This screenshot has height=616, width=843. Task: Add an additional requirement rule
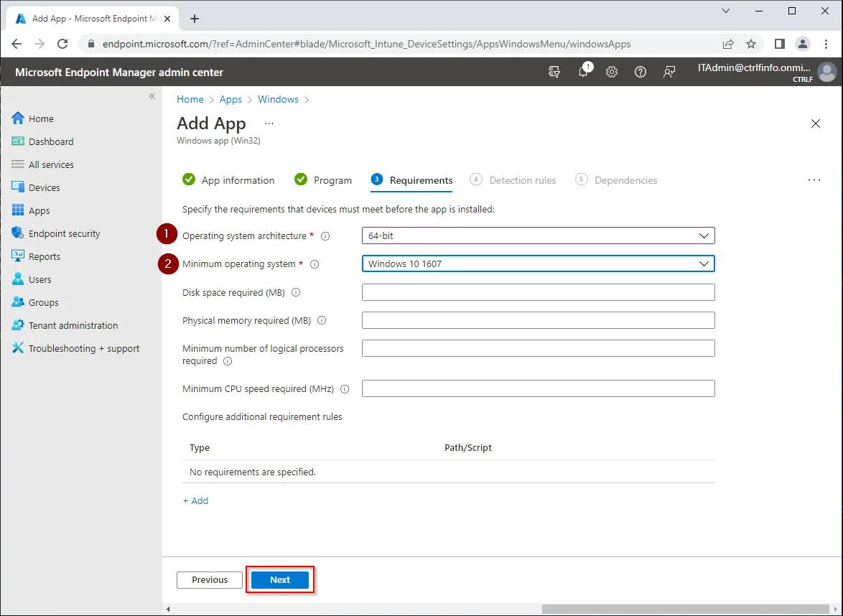196,501
